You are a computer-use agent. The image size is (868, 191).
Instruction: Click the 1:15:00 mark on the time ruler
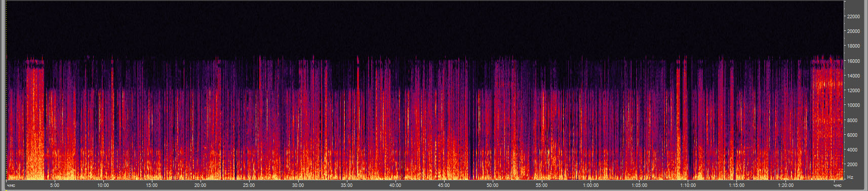tap(736, 185)
